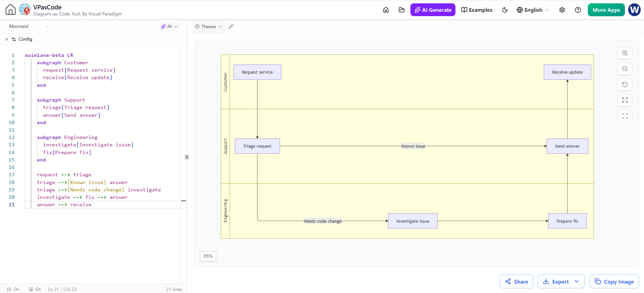
Task: Click the fullscreen corners icon
Action: pyautogui.click(x=625, y=116)
